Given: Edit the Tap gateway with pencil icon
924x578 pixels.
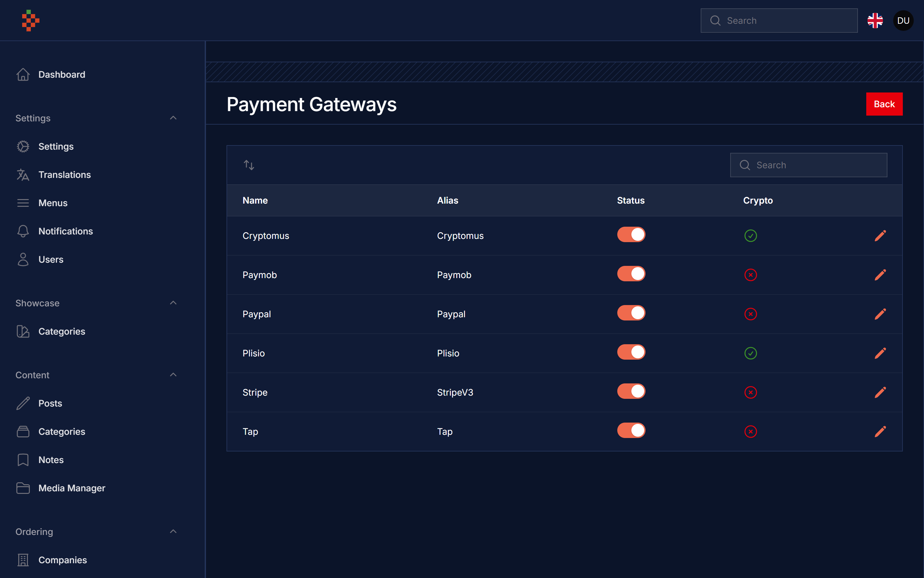Looking at the screenshot, I should 880,432.
